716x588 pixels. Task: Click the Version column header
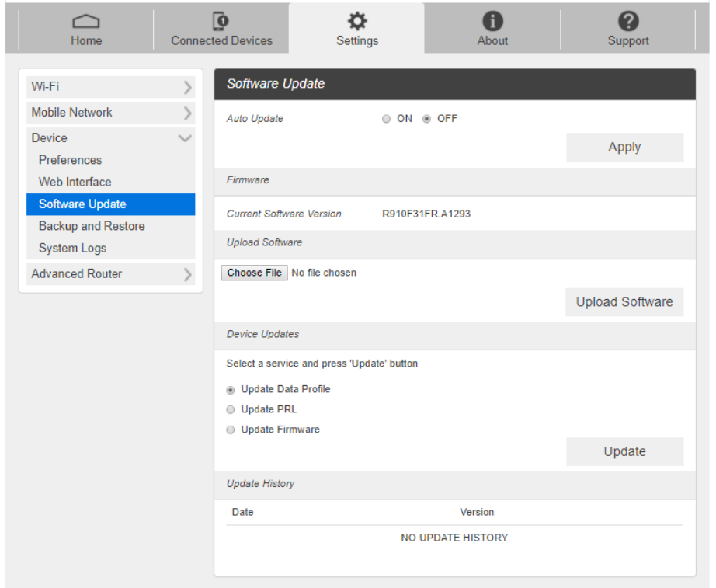point(477,512)
